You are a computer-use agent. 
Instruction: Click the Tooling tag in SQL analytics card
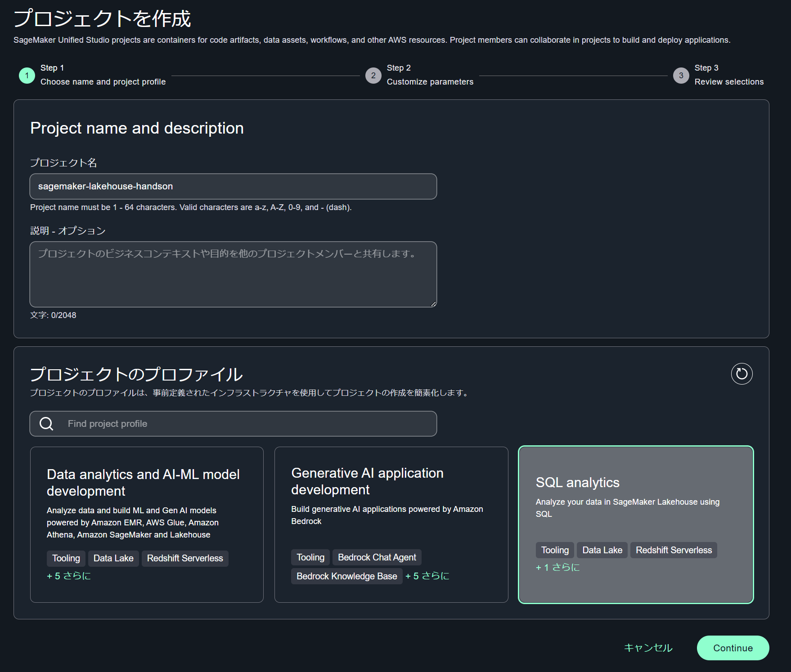555,550
